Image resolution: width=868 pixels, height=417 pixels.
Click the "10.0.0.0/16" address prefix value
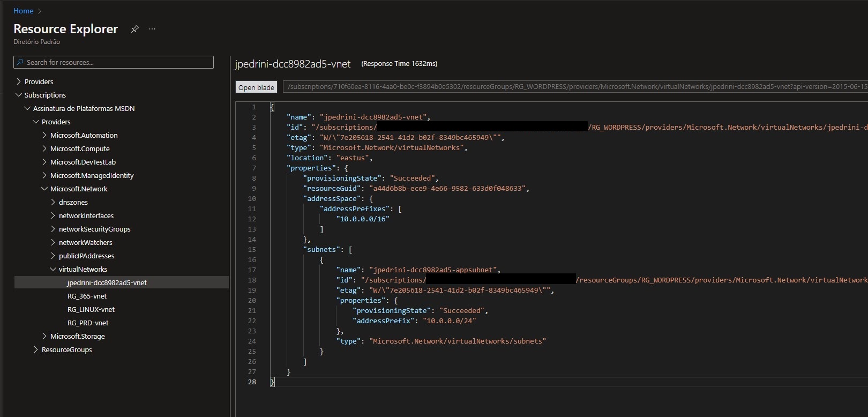point(363,219)
